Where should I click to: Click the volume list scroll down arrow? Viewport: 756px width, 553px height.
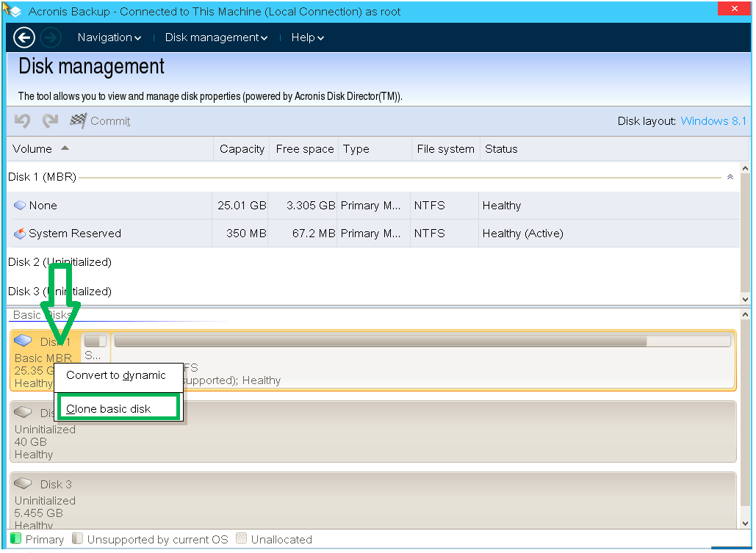tap(746, 300)
